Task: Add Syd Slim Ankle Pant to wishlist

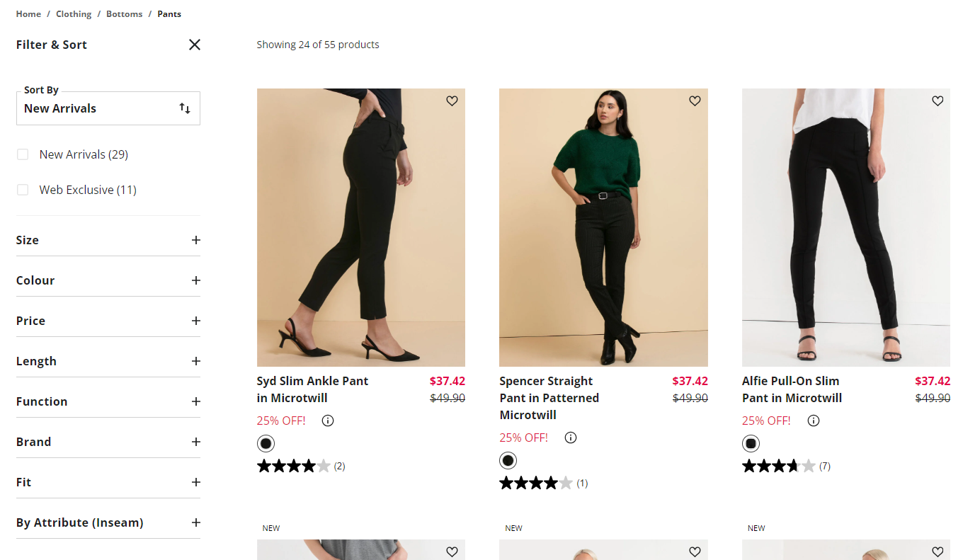Action: 452,101
